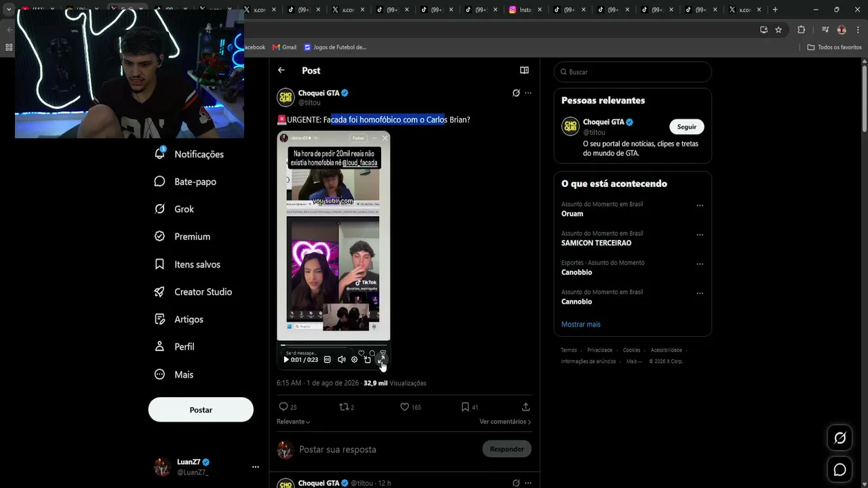Expand the footer Mais menu
The width and height of the screenshot is (868, 488).
pyautogui.click(x=633, y=361)
